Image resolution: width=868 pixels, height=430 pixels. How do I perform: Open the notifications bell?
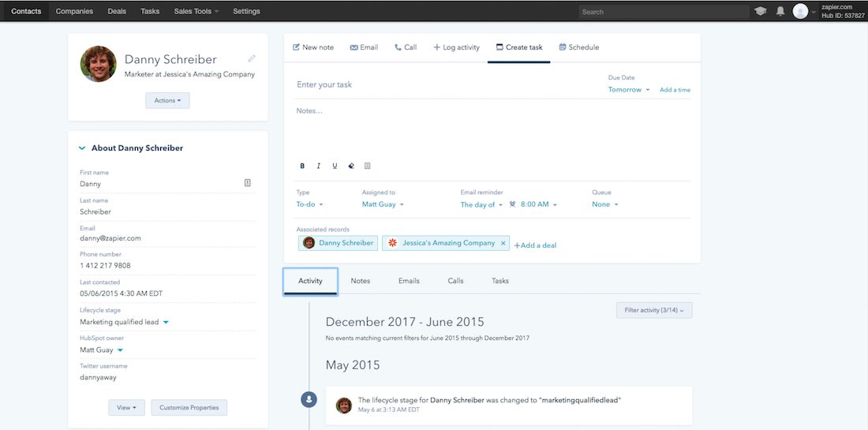(x=780, y=11)
